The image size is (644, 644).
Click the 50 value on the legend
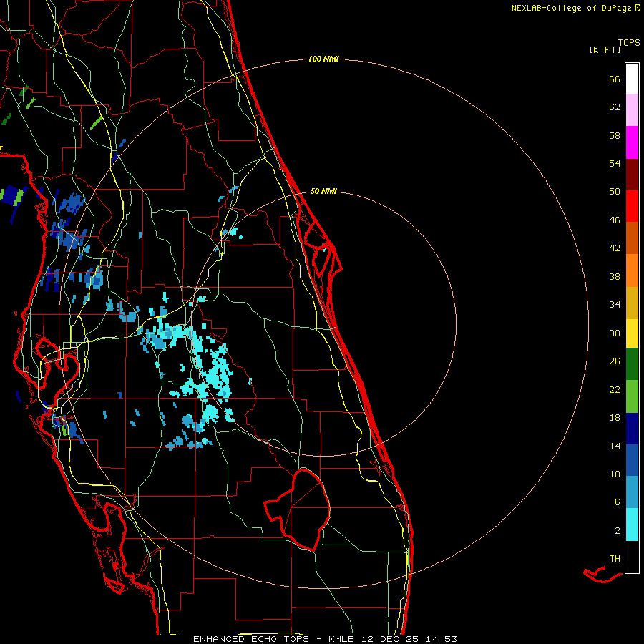click(x=615, y=192)
